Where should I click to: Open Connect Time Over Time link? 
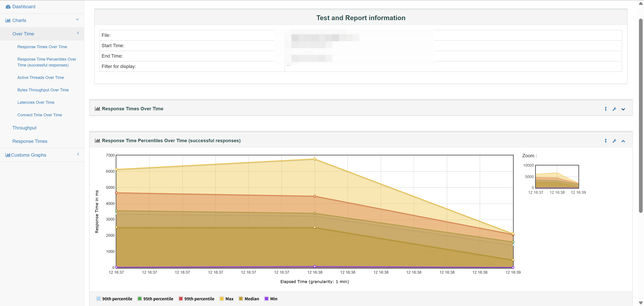pos(40,115)
